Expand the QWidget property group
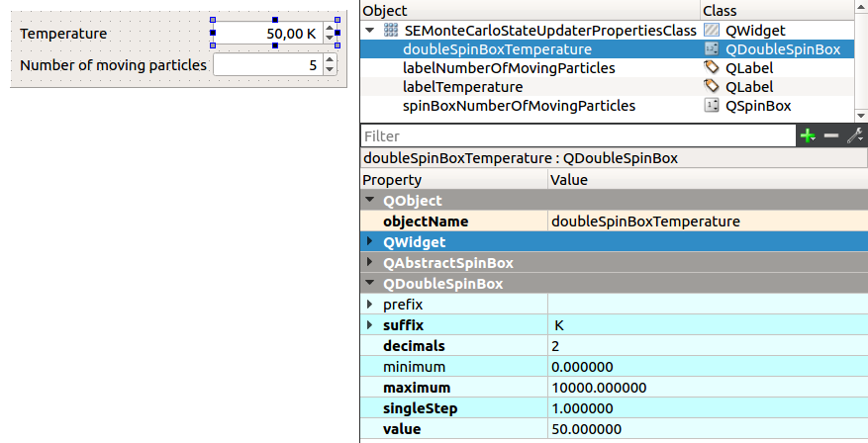The height and width of the screenshot is (443, 868). (370, 242)
